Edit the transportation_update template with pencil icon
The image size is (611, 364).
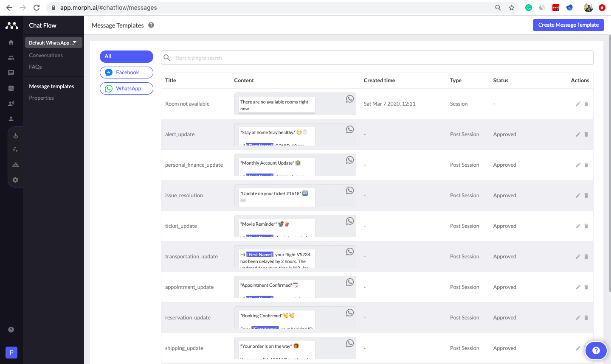578,256
